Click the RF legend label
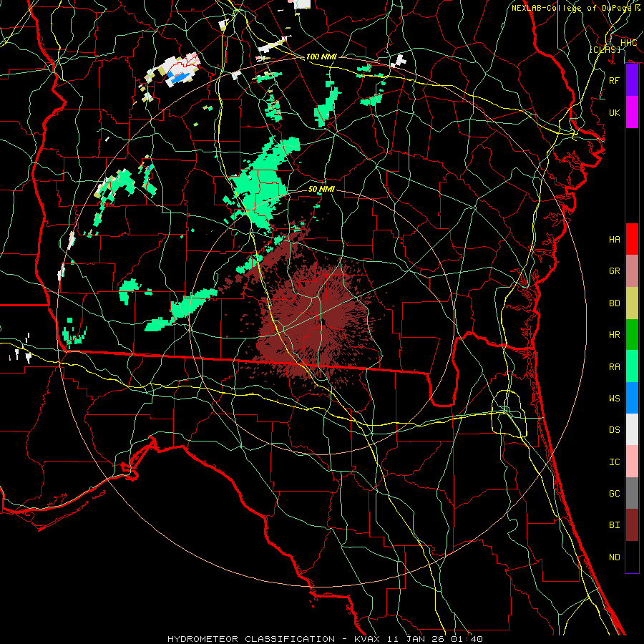The width and height of the screenshot is (644, 644). click(615, 80)
